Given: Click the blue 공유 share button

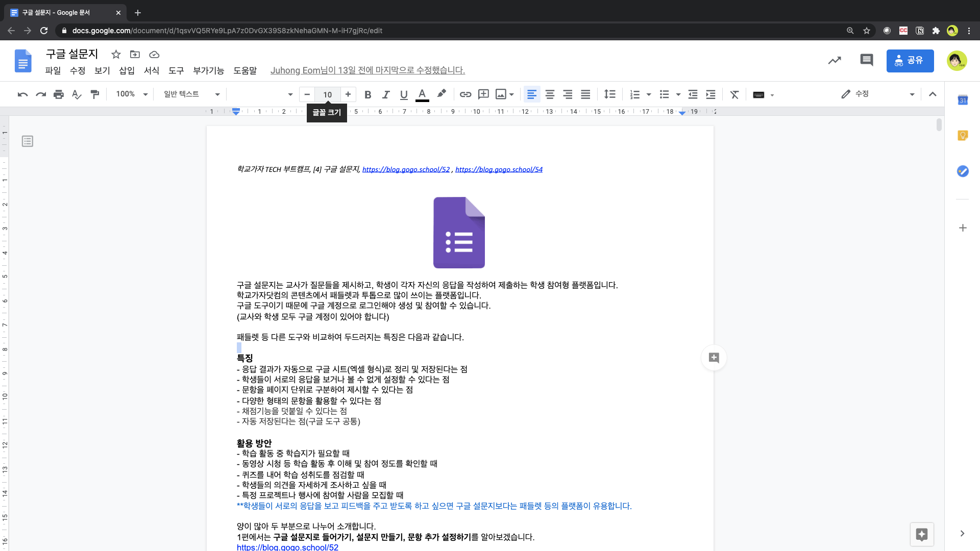Looking at the screenshot, I should 910,61.
